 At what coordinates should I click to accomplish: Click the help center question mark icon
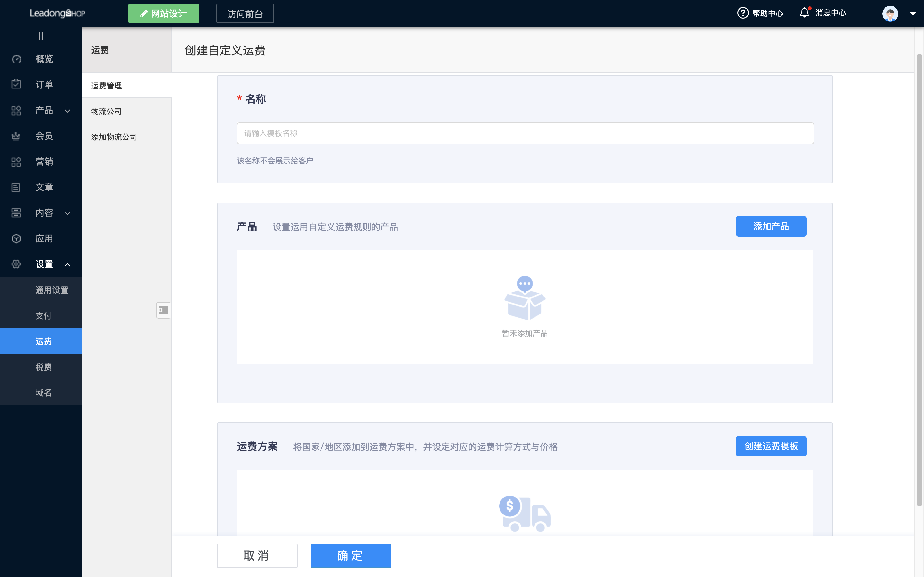pyautogui.click(x=742, y=13)
